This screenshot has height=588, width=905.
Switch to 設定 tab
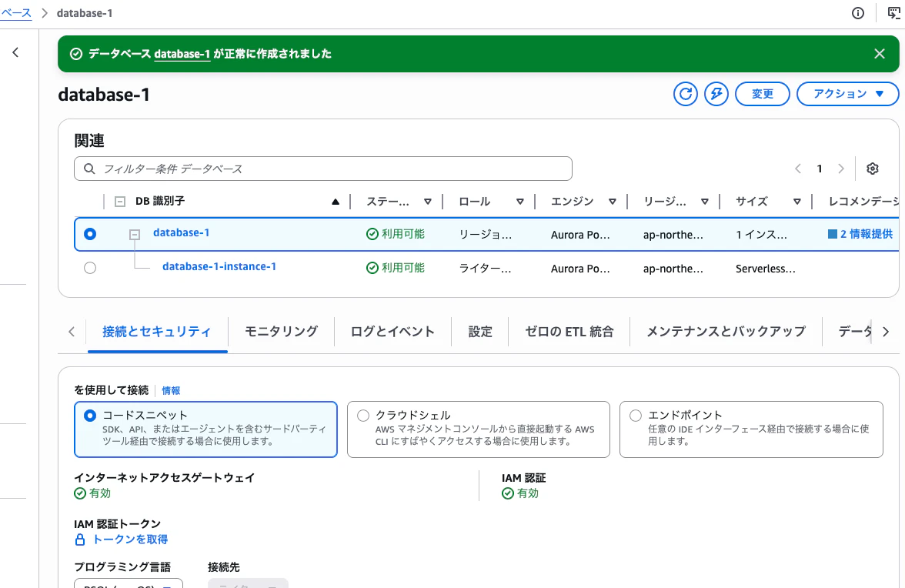(480, 332)
